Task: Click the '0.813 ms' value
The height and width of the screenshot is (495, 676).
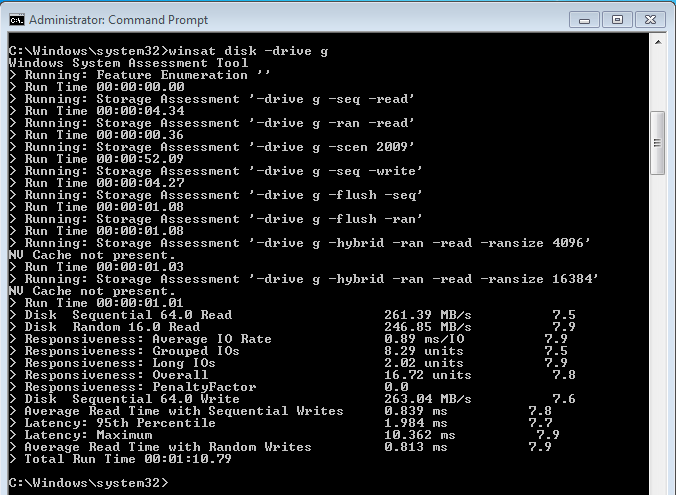Action: click(416, 447)
